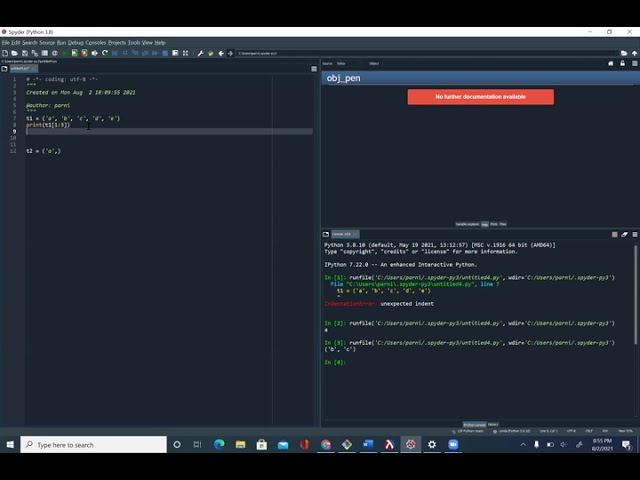Open the IPython console options menu
Viewport: 640px width, 480px height.
pos(635,234)
